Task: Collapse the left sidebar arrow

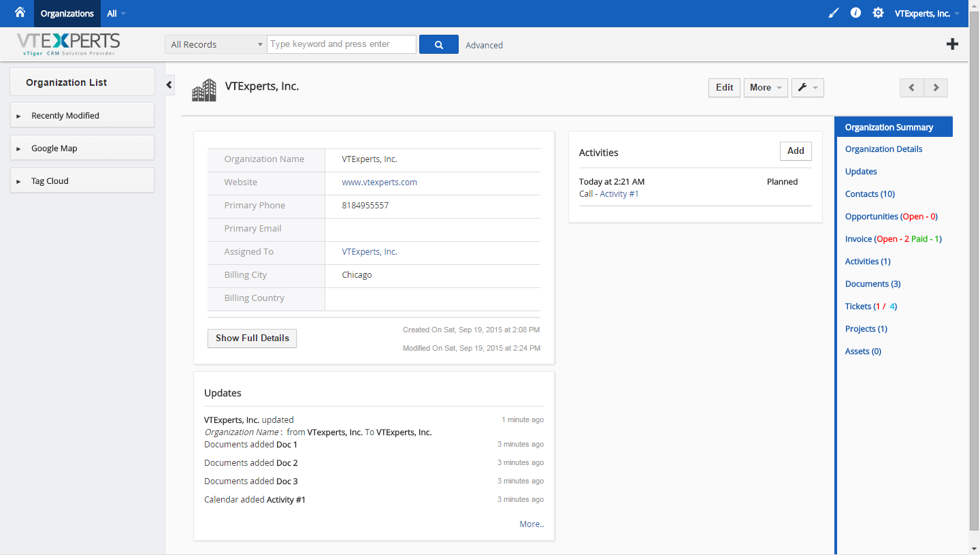Action: [x=169, y=85]
